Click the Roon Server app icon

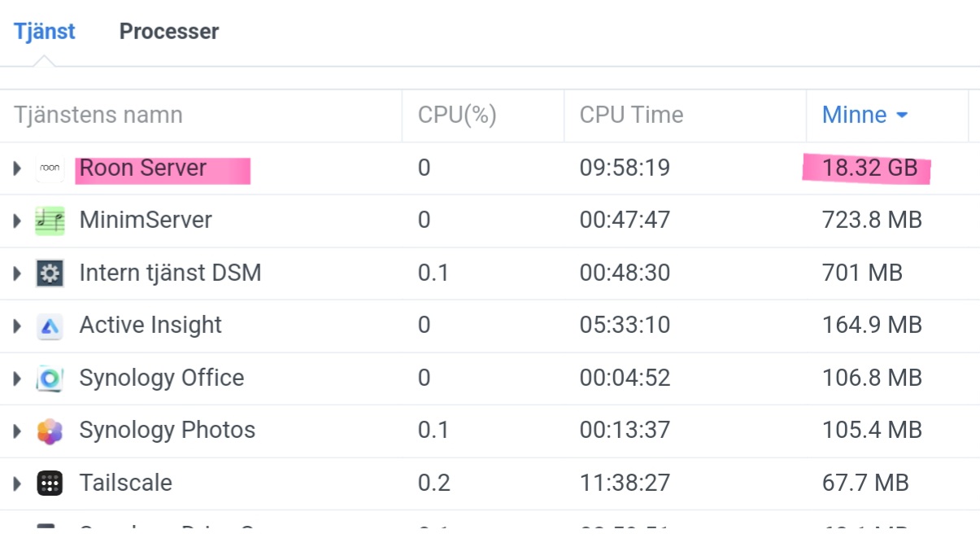click(50, 168)
